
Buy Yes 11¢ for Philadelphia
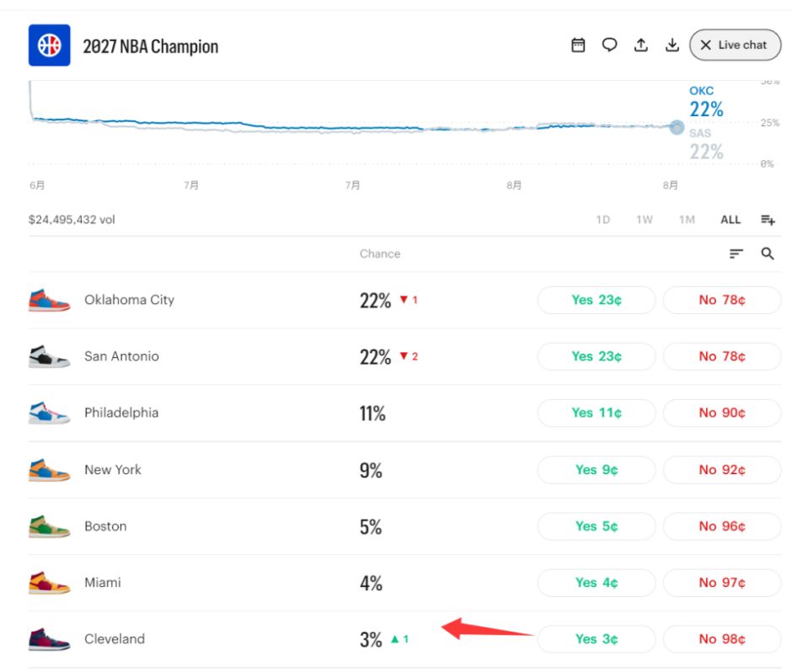(597, 413)
